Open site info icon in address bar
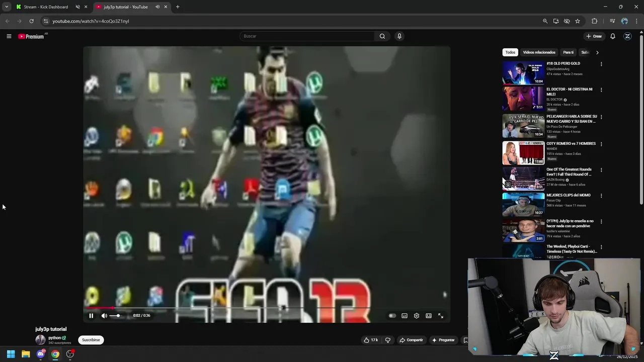Screen dimensions: 644x362 pyautogui.click(x=46, y=21)
